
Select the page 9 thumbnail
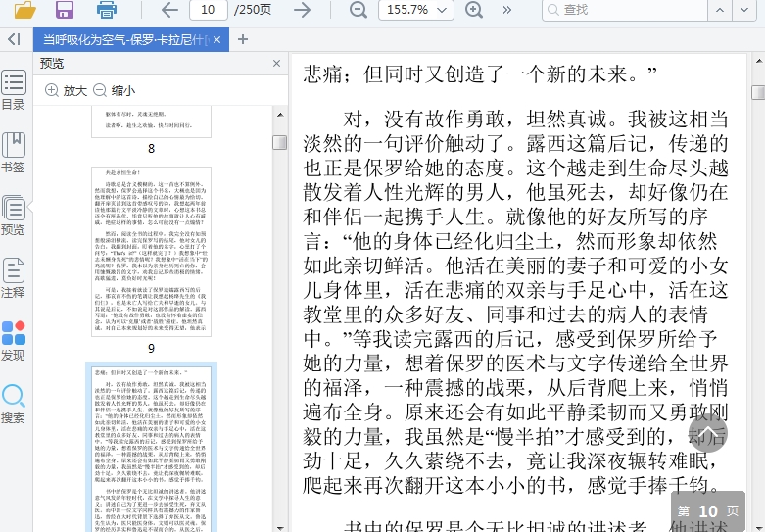(x=151, y=252)
